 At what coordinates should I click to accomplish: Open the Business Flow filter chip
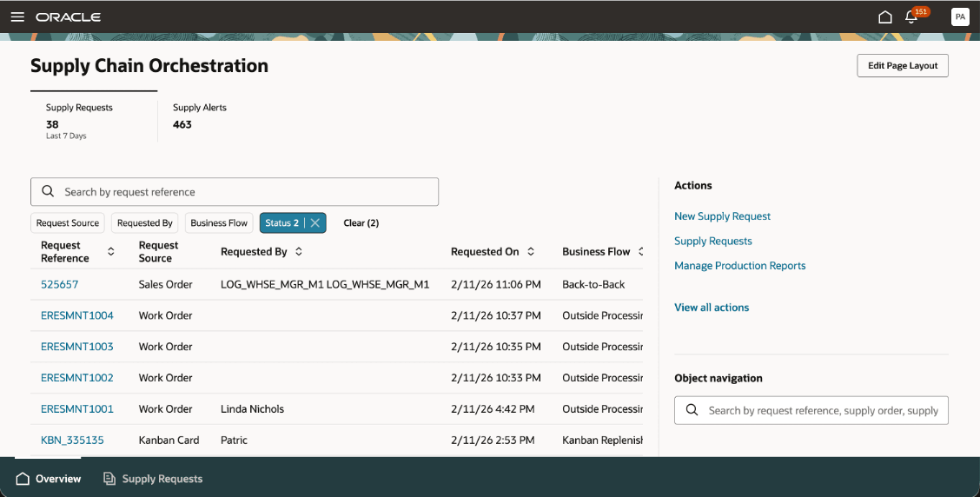point(219,222)
